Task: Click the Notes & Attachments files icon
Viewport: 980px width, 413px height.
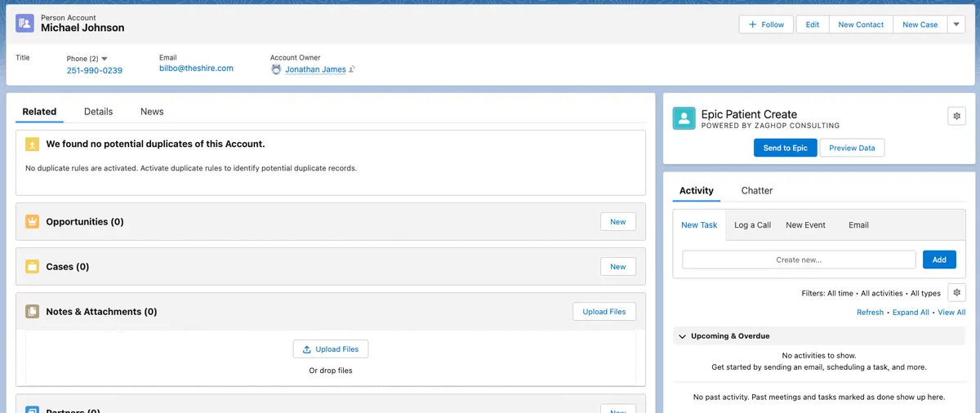Action: click(x=32, y=311)
